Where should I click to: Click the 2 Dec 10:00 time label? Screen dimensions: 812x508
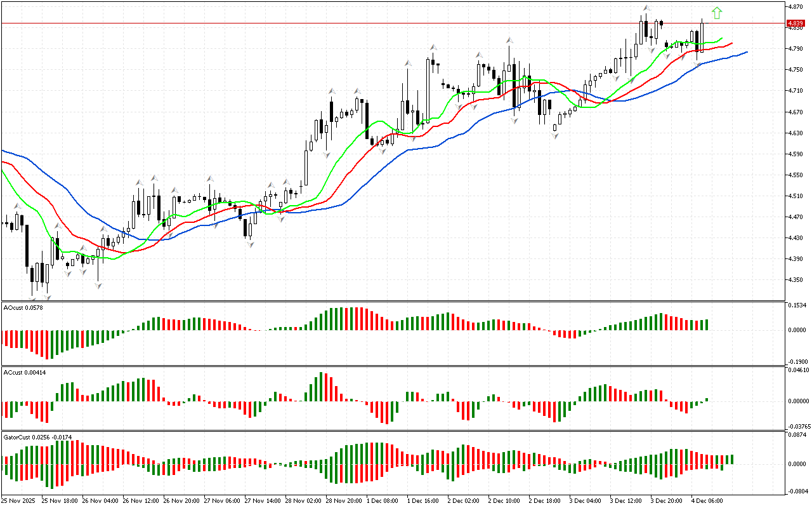[x=505, y=501]
